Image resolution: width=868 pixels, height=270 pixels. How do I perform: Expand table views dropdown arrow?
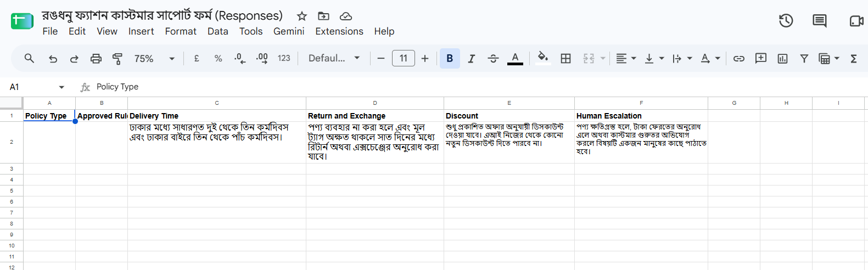(837, 58)
